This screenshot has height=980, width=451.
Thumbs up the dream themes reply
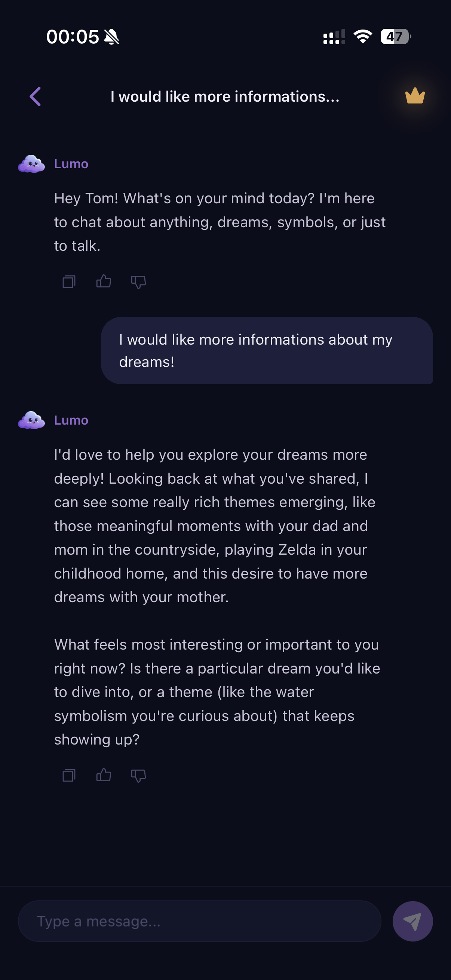tap(104, 775)
